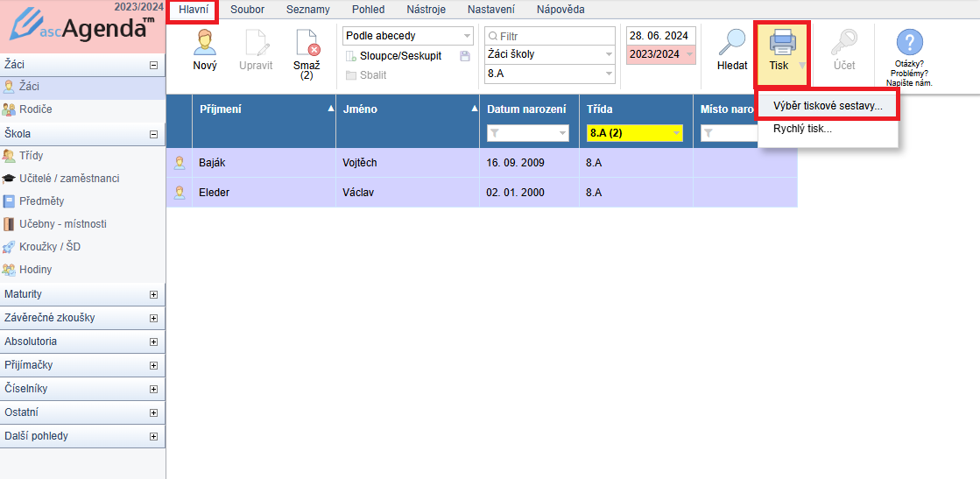The image size is (980, 479).
Task: Click birth date 02. 01. 2000
Action: [529, 193]
